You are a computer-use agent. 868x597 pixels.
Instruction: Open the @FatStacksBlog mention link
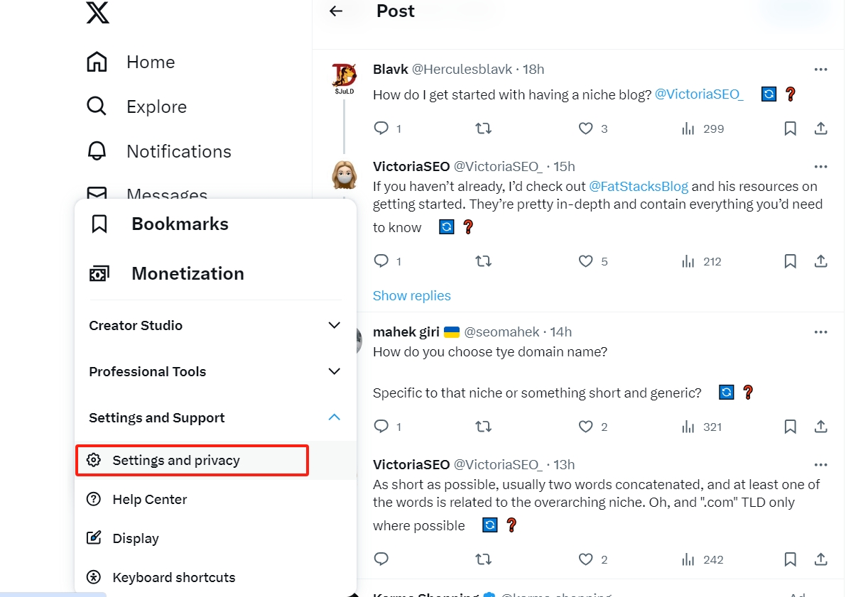pos(638,187)
